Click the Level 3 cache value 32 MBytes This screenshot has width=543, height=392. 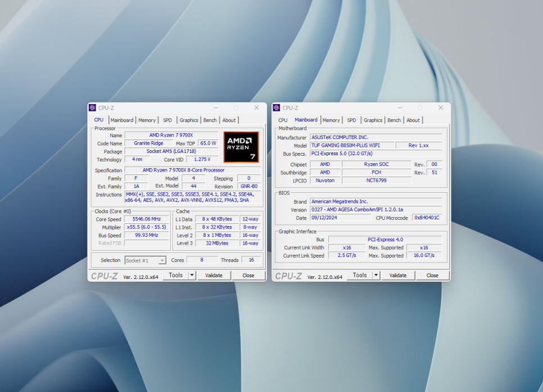pos(217,243)
